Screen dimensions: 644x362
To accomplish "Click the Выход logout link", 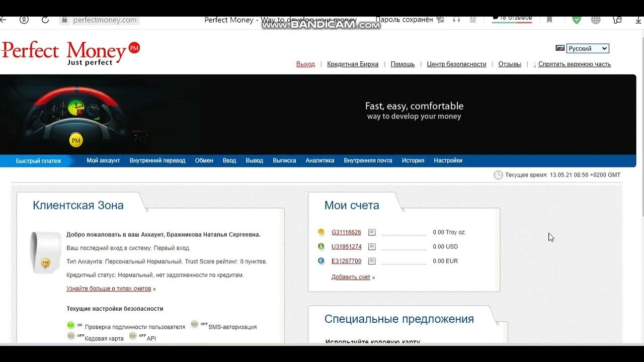I will click(305, 64).
